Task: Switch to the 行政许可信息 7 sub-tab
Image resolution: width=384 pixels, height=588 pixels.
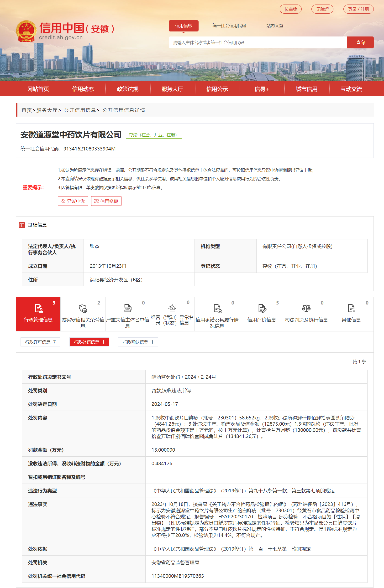Action: 40,342
